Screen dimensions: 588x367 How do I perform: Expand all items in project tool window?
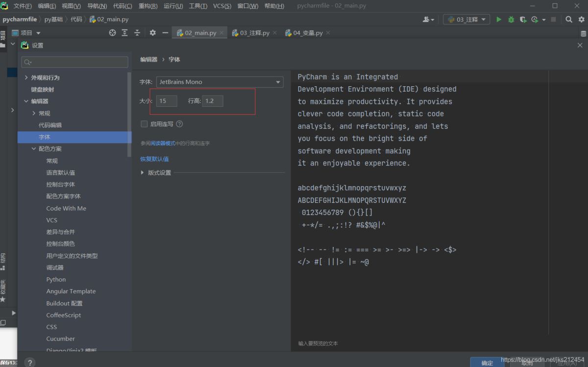click(x=124, y=33)
